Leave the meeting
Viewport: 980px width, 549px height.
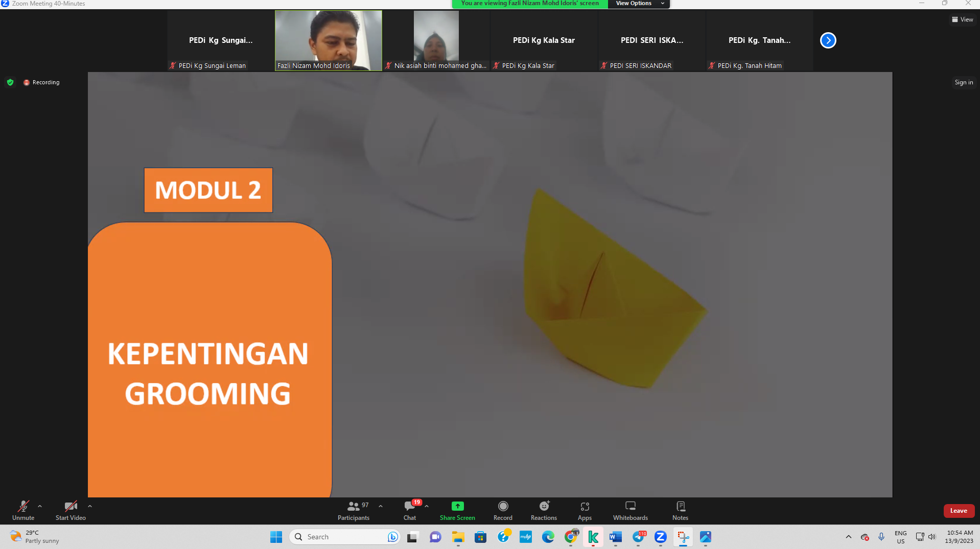coord(959,511)
